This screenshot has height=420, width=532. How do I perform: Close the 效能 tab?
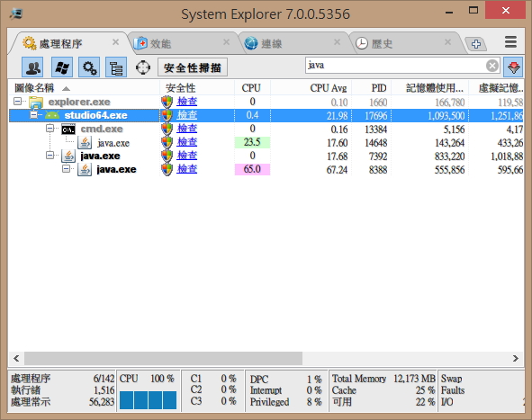226,42
